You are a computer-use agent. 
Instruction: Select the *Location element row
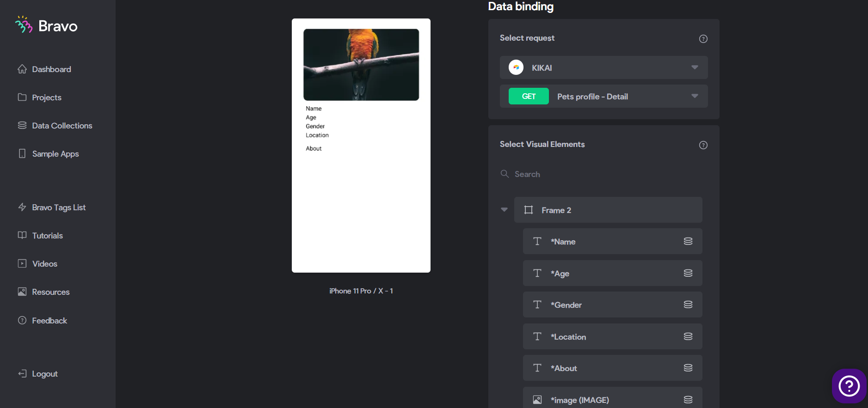[x=613, y=336]
